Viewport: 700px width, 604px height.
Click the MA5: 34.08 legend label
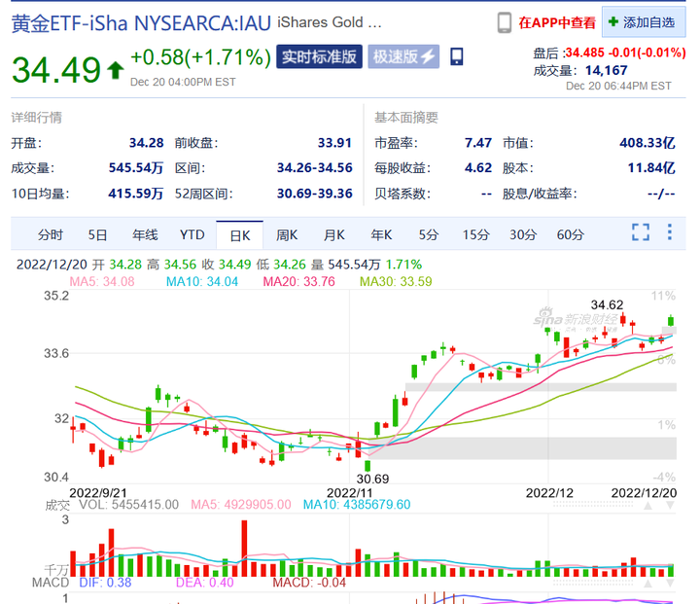coord(102,281)
